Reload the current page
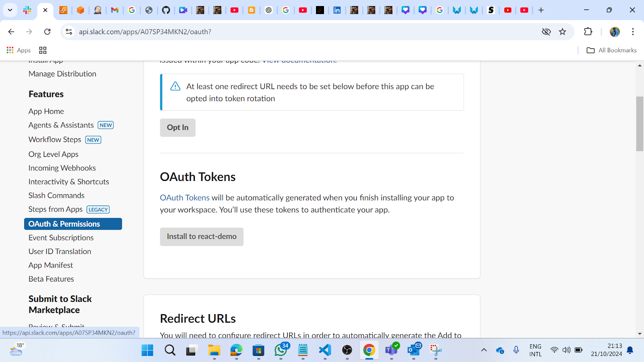This screenshot has width=644, height=362. pyautogui.click(x=47, y=31)
